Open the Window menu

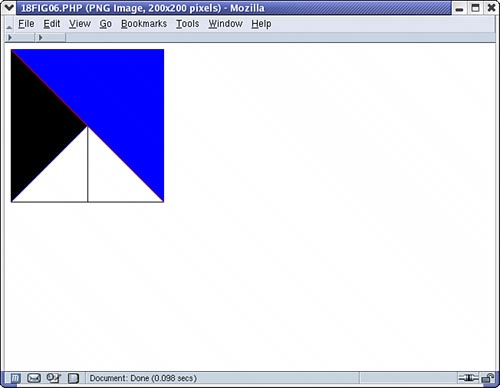pyautogui.click(x=225, y=24)
